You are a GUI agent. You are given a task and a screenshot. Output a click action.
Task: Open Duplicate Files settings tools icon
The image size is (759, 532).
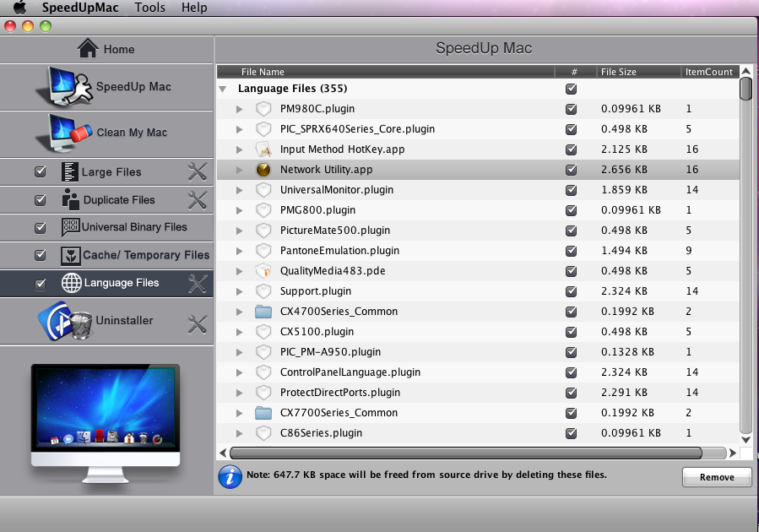click(x=198, y=199)
